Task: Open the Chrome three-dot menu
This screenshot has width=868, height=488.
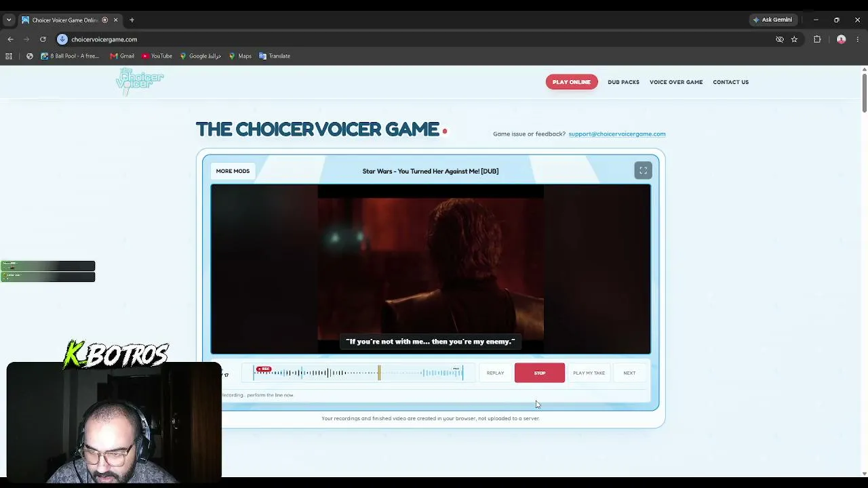Action: (x=857, y=39)
